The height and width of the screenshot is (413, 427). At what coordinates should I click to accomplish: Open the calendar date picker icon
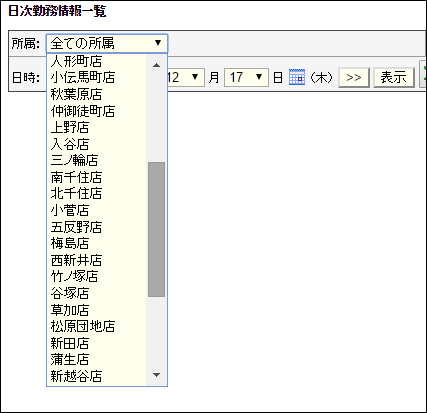(297, 77)
